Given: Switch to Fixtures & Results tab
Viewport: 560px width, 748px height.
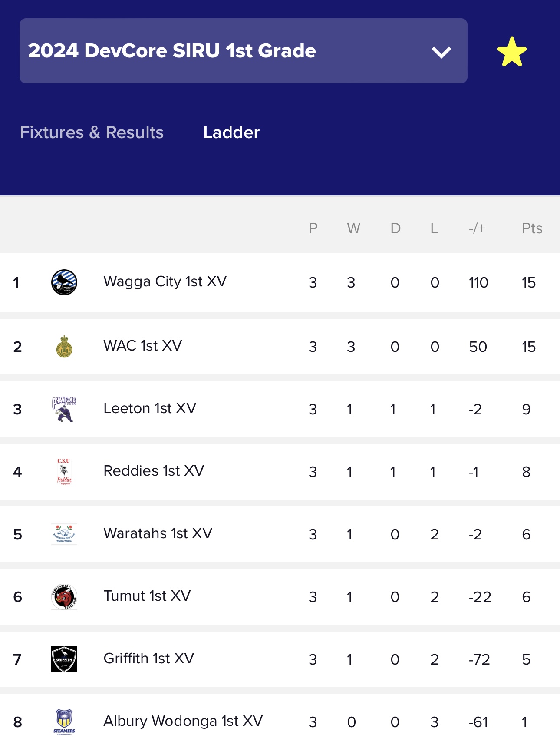Looking at the screenshot, I should click(x=92, y=132).
